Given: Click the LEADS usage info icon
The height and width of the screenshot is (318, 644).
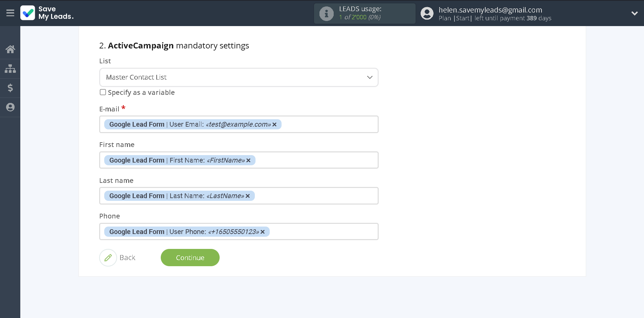Looking at the screenshot, I should (327, 14).
